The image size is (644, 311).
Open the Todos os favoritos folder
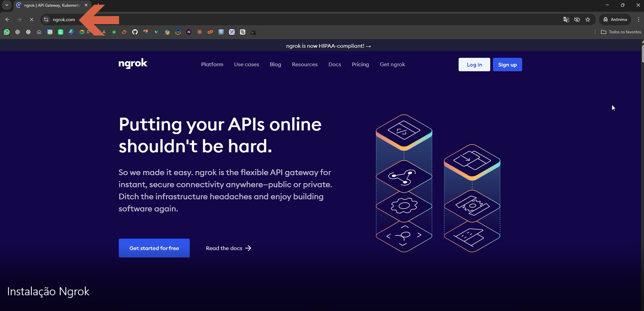pyautogui.click(x=621, y=32)
